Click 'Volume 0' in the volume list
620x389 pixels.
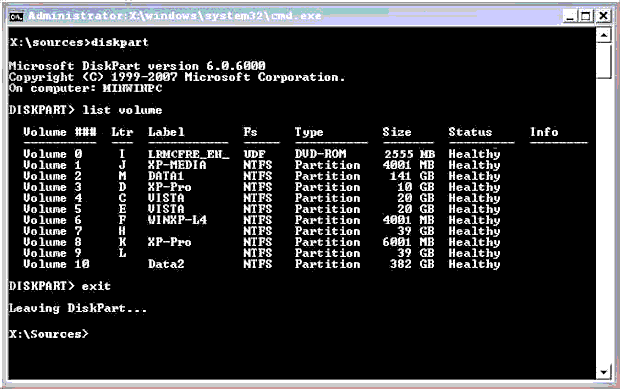[53, 154]
